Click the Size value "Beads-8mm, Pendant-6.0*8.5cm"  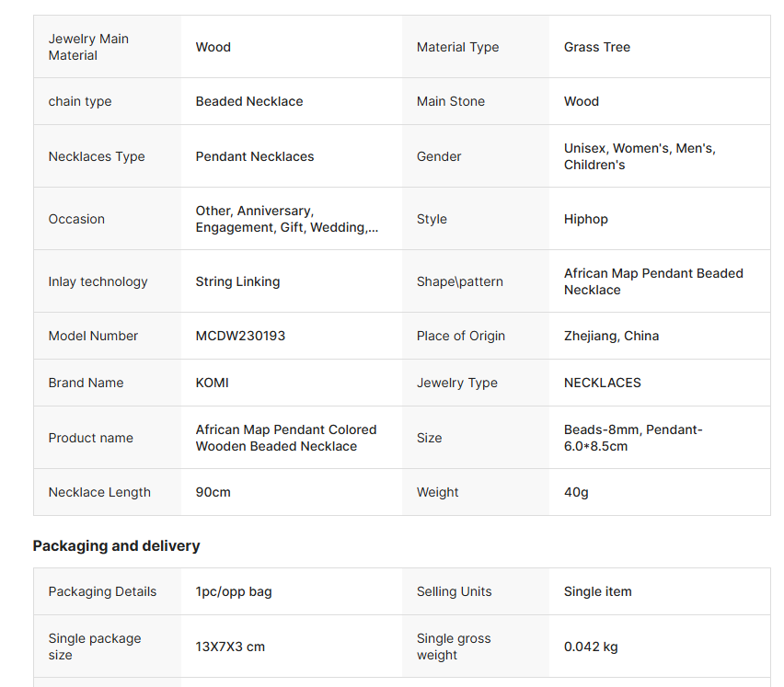coord(632,438)
